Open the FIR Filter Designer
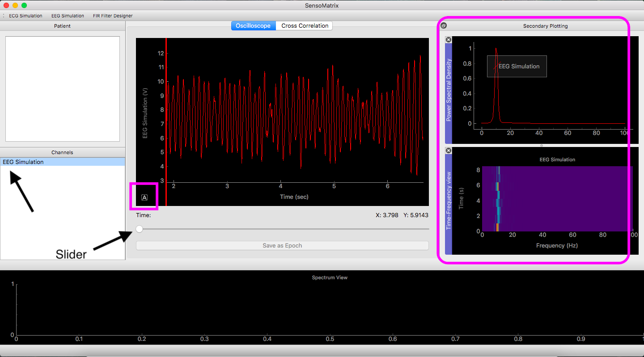644x357 pixels. pyautogui.click(x=113, y=16)
